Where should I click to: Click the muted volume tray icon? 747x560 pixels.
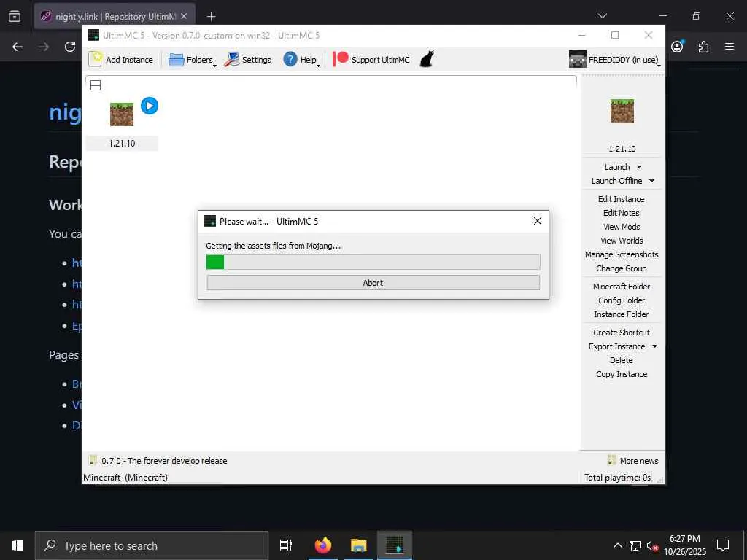pos(653,546)
